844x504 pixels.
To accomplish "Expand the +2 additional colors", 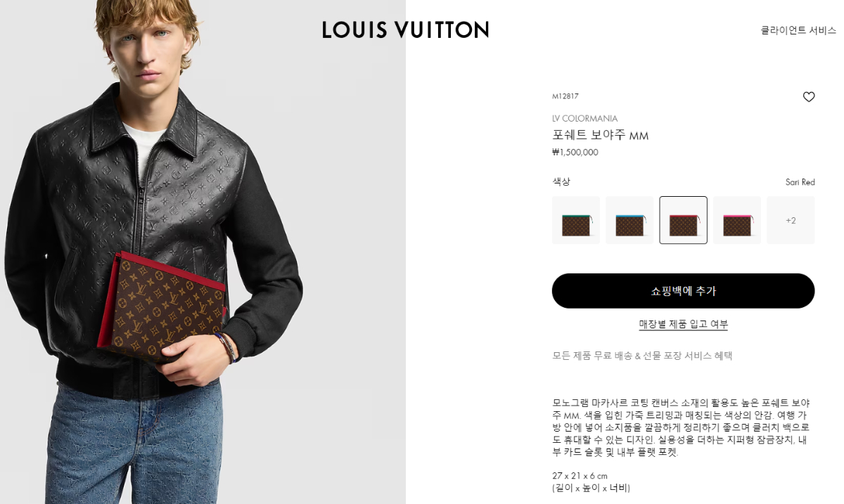I will (x=791, y=220).
